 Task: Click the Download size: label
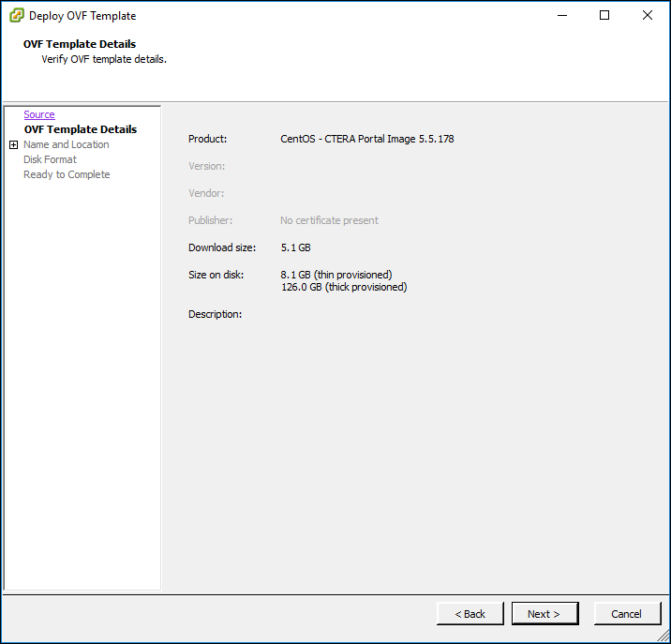(x=222, y=247)
